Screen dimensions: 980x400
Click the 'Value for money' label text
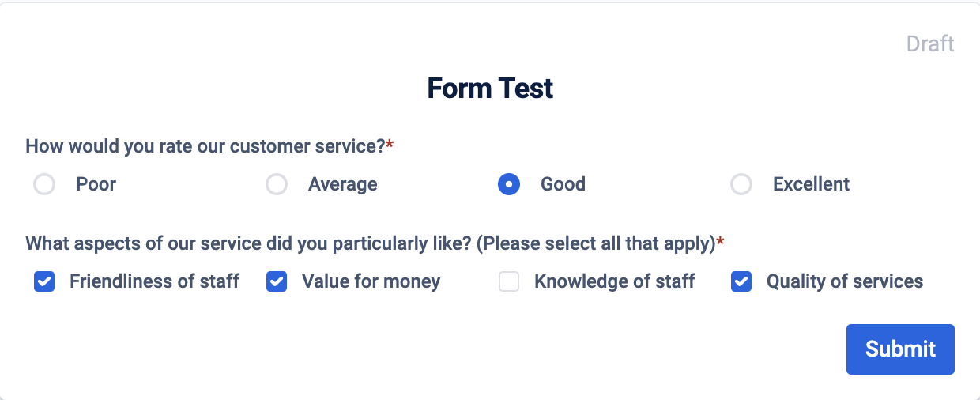point(371,281)
